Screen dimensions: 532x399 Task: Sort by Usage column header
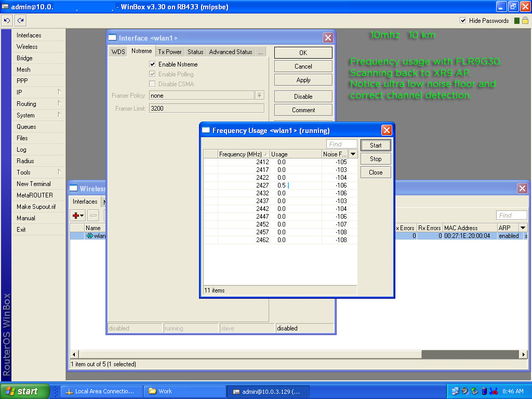295,154
